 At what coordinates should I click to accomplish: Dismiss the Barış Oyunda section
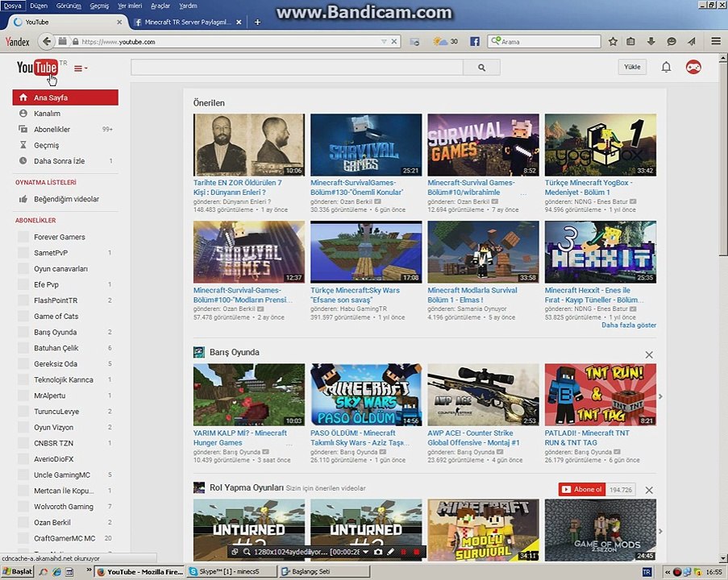click(649, 354)
